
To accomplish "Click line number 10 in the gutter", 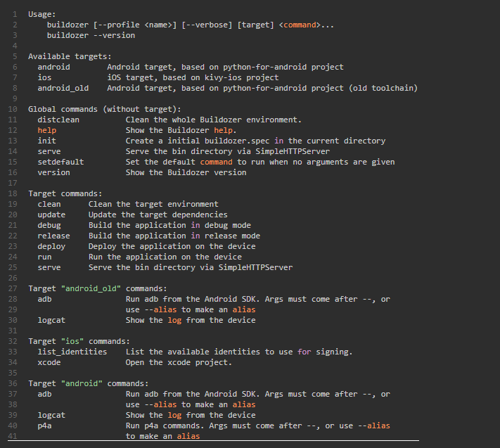I will coord(13,109).
